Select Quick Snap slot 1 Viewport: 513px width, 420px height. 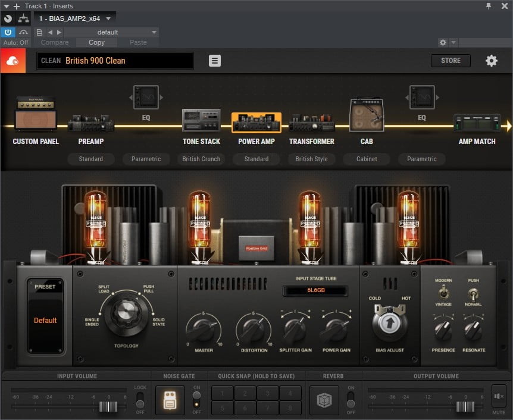[223, 393]
